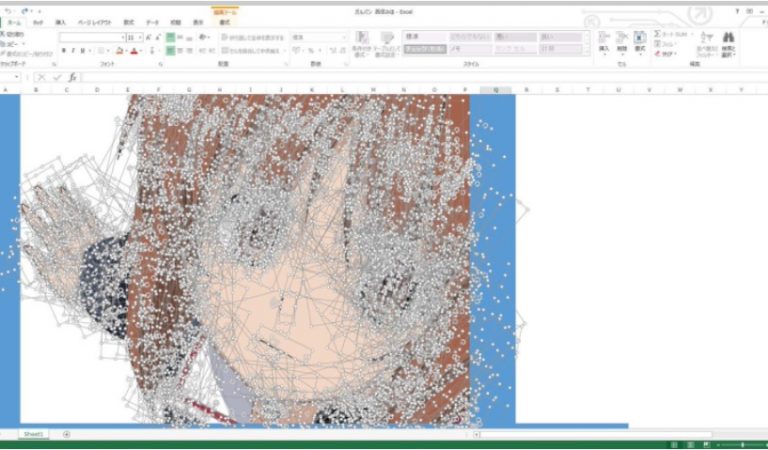This screenshot has width=768, height=450.
Task: Click Decrease Indent icon
Action: pos(202,50)
